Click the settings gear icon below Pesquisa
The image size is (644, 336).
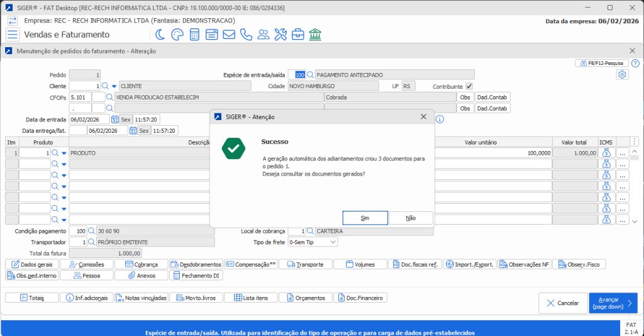622,75
